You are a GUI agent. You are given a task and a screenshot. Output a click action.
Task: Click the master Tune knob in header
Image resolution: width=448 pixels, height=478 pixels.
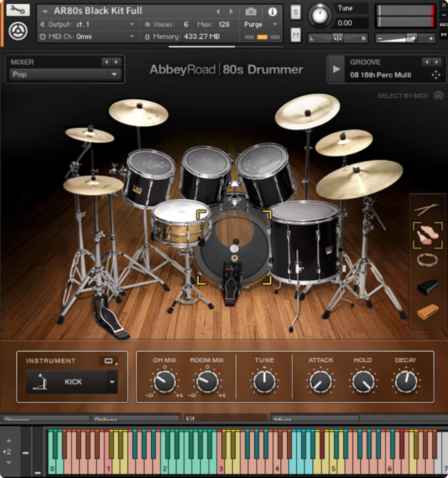pos(320,15)
